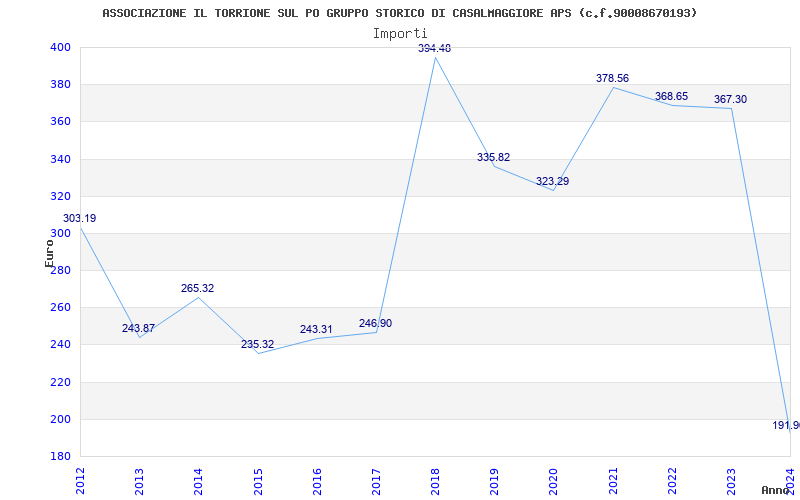The image size is (800, 500).
Task: Click x-axis year 2014
Action: (x=198, y=481)
